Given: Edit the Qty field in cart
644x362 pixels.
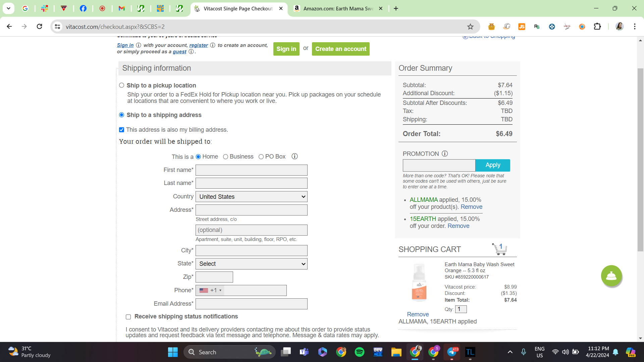Looking at the screenshot, I should pos(461,309).
